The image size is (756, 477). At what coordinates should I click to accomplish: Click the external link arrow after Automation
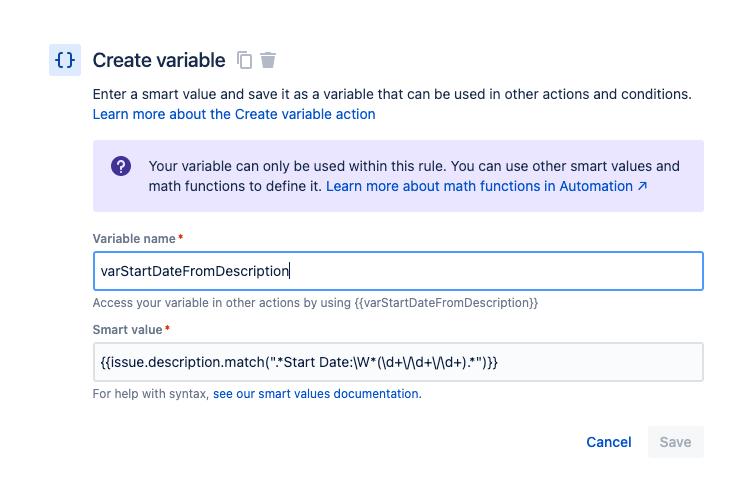point(642,186)
